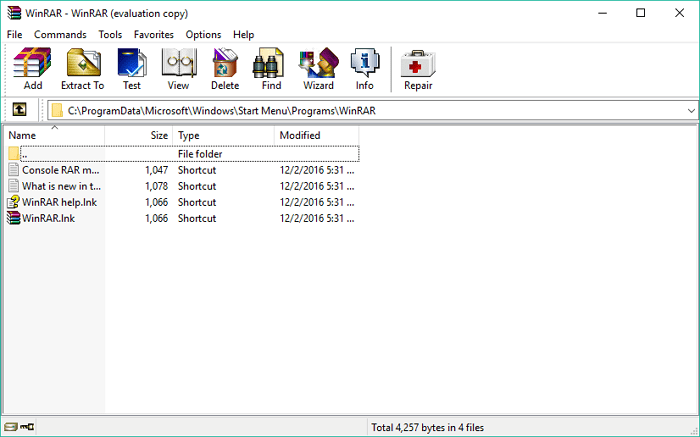Click the disk drive icon in status bar
Viewport: 700px width, 437px height.
tap(11, 427)
